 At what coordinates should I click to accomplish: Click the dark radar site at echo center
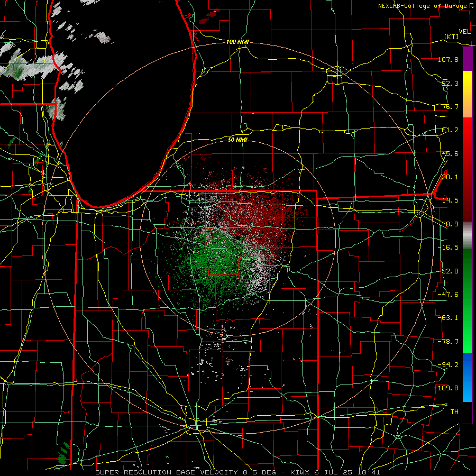click(237, 238)
